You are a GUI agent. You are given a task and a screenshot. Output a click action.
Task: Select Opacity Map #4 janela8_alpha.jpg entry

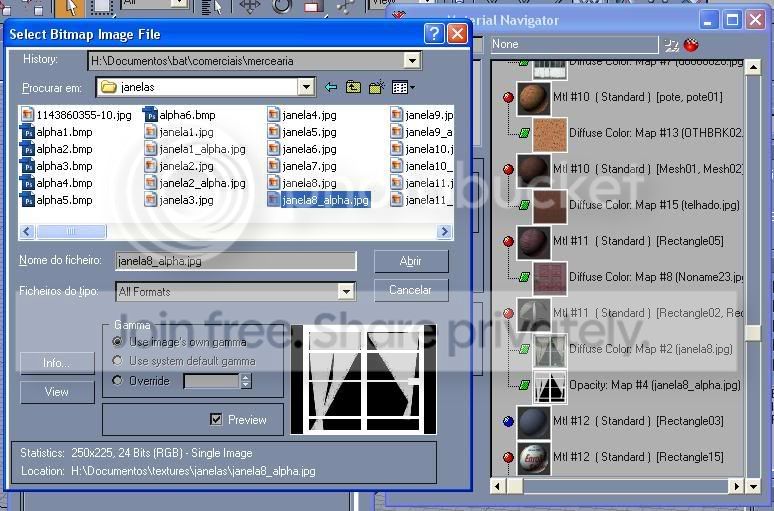(x=655, y=385)
